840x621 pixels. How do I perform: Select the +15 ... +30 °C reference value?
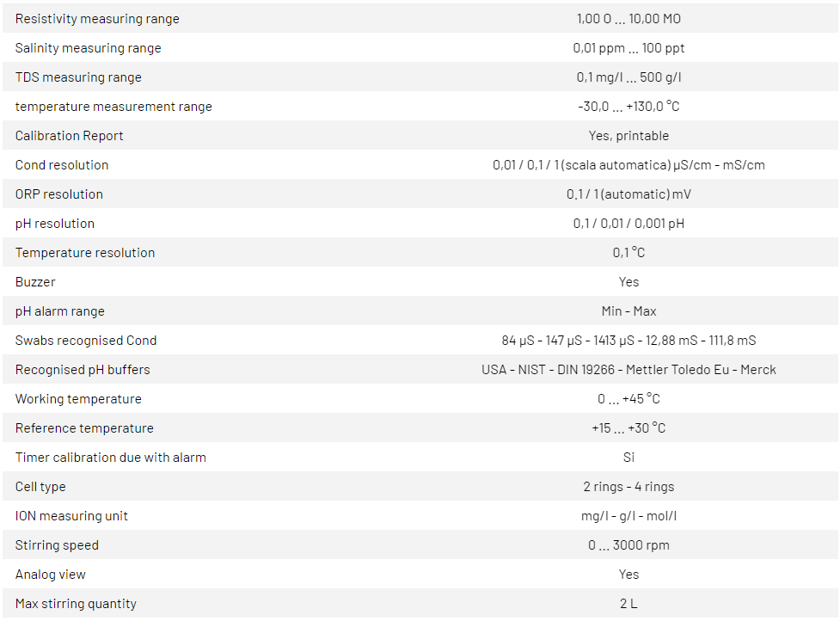(628, 428)
